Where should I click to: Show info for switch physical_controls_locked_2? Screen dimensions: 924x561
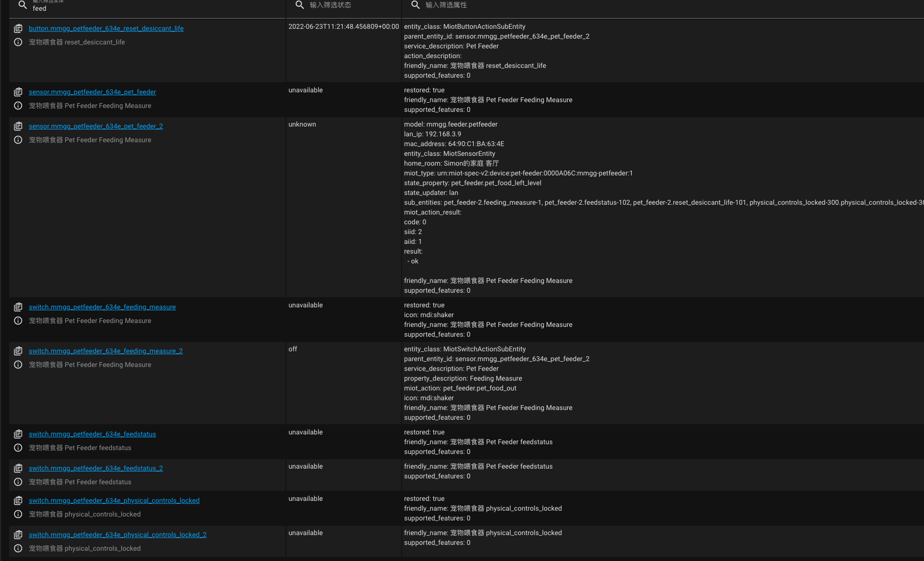[18, 548]
